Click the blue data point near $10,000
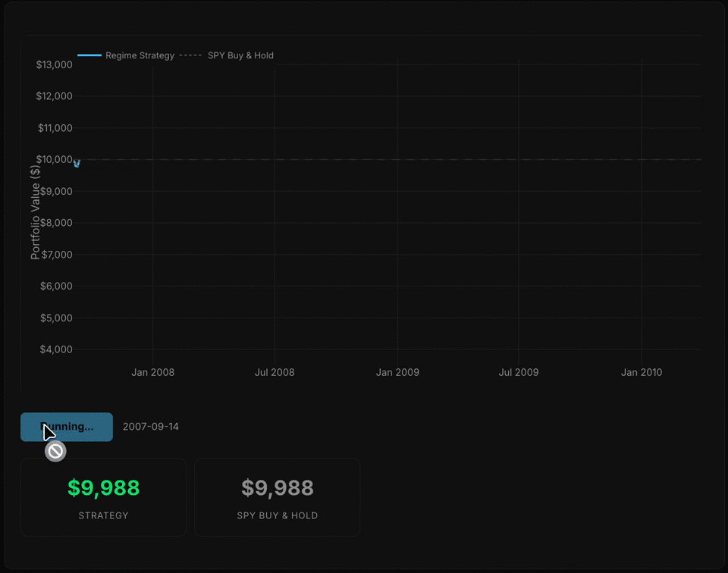The height and width of the screenshot is (573, 728). click(76, 161)
